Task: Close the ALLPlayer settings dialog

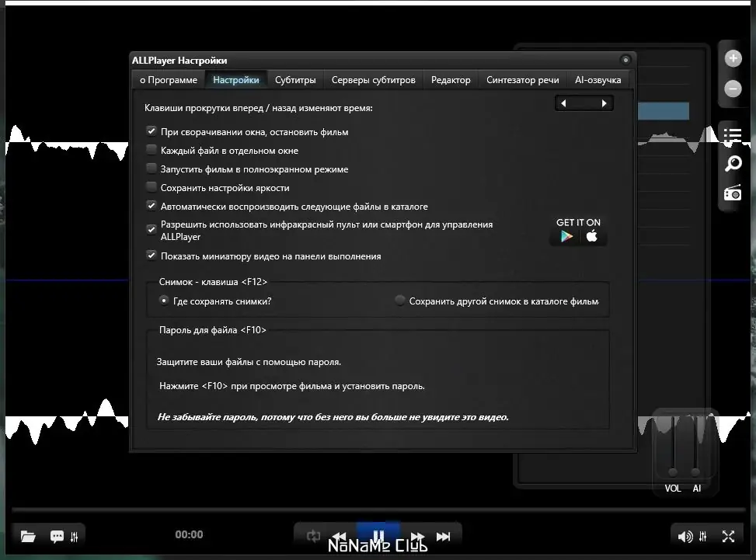Action: pos(625,60)
